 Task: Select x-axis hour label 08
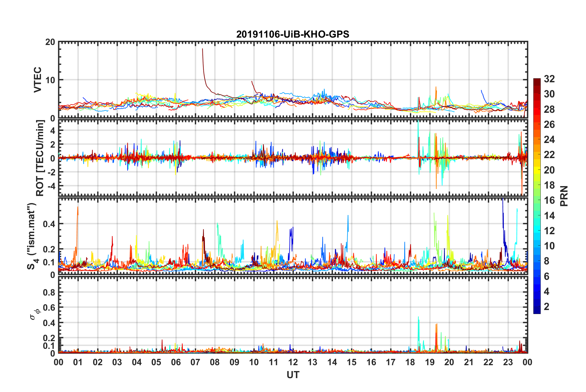tap(215, 362)
